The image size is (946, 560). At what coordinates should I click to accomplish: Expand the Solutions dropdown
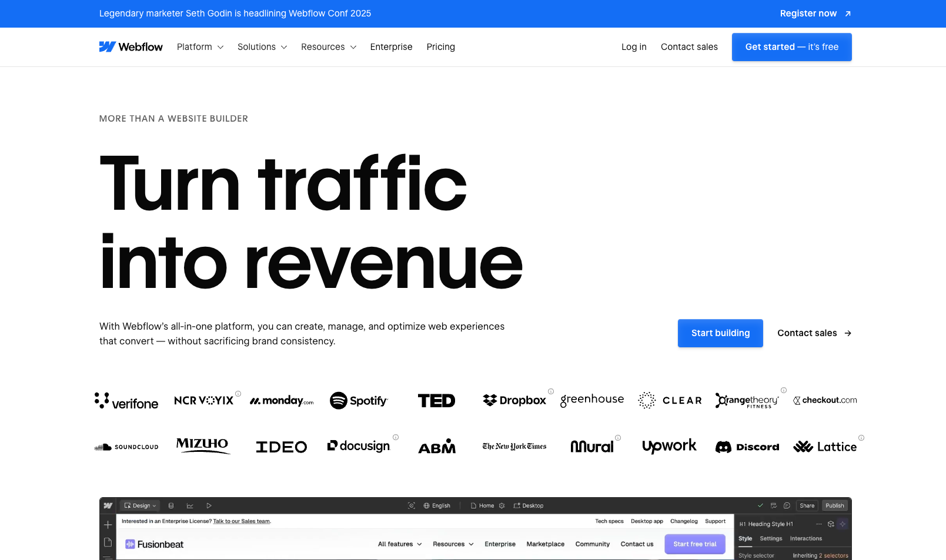click(x=262, y=47)
